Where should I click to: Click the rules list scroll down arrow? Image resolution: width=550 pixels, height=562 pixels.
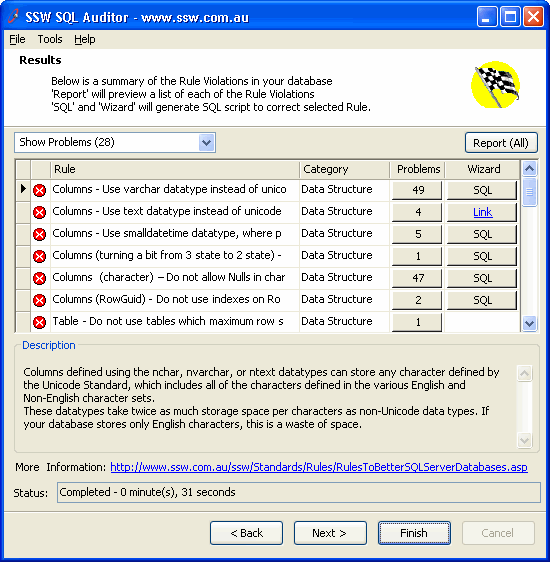(529, 323)
